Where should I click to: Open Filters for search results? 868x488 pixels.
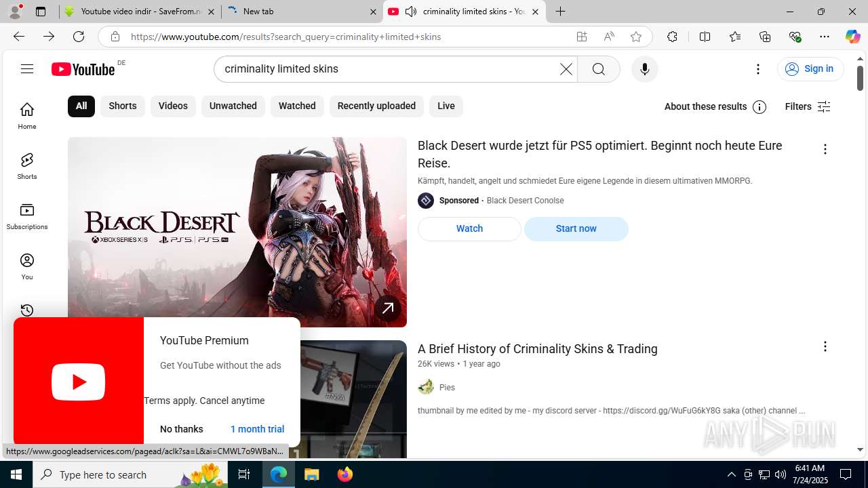[808, 106]
